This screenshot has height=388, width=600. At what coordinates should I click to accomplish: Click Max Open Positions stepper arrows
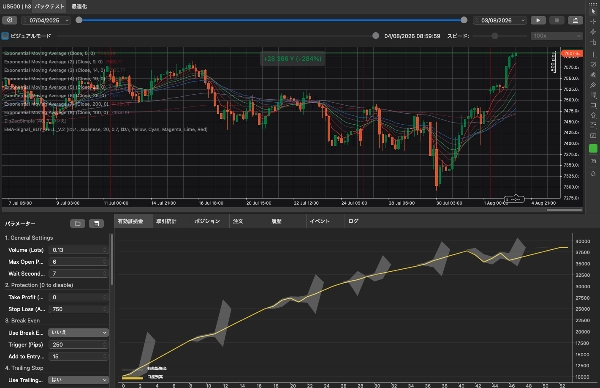(x=105, y=262)
